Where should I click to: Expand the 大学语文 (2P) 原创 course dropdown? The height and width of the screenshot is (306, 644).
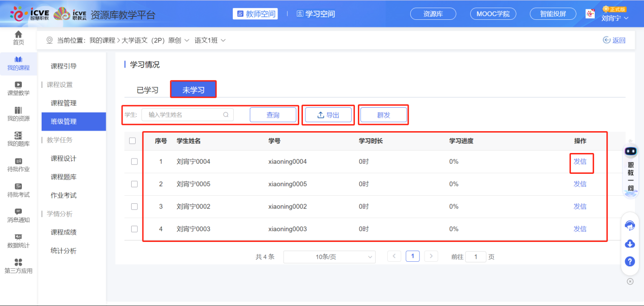[155, 40]
